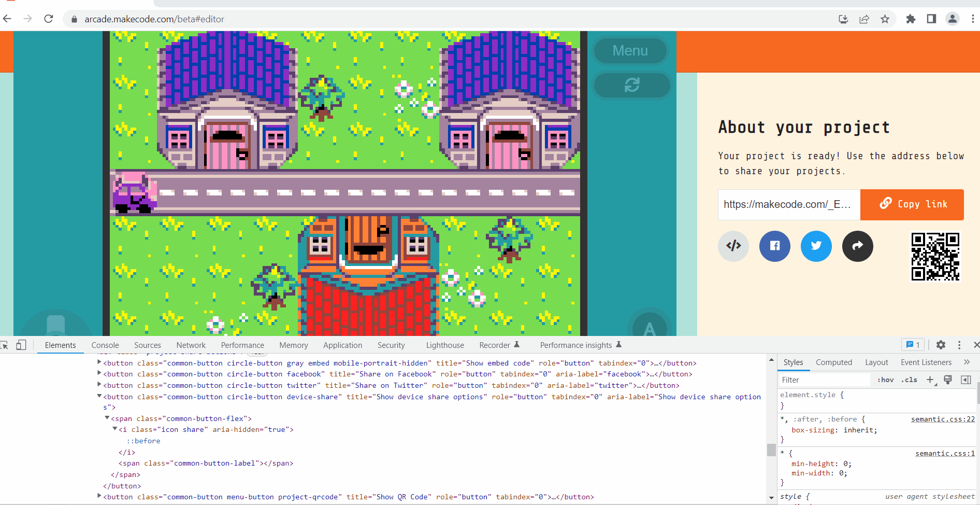Click the browser back arrow
This screenshot has height=505, width=980.
7,19
